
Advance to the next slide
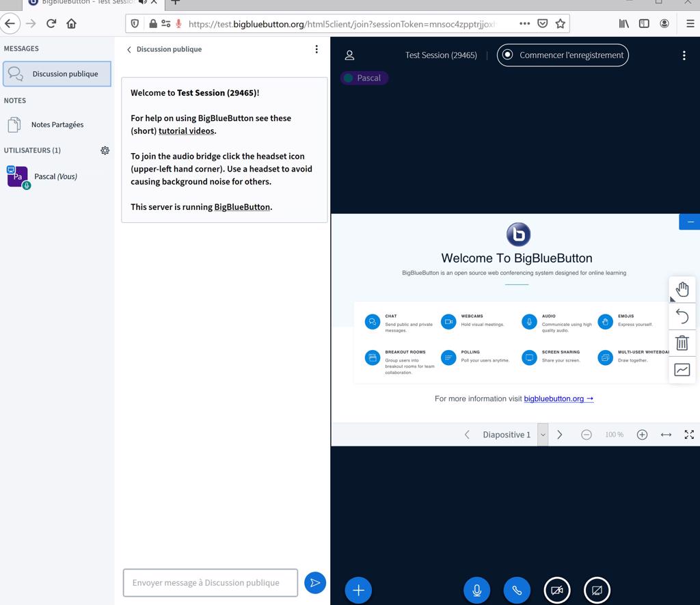pyautogui.click(x=559, y=435)
